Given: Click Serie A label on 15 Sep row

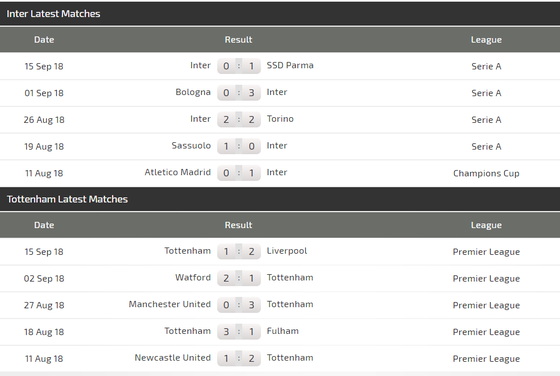Looking at the screenshot, I should coord(486,66).
